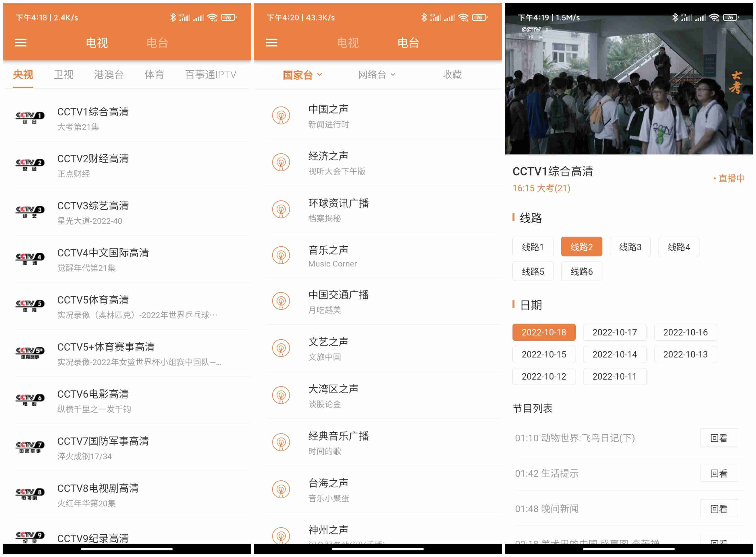Viewport: 756px width, 557px height.
Task: Switch to the 百事通IPTV category tab
Action: 211,75
